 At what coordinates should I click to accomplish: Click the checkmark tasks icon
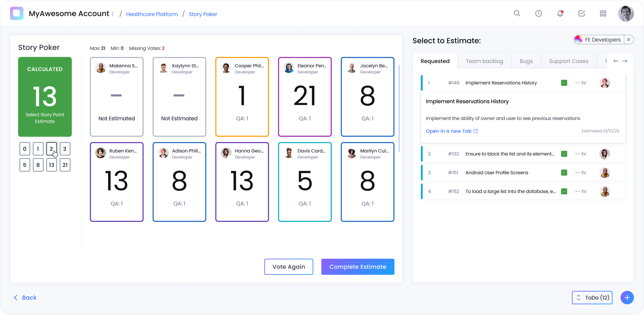coord(581,13)
